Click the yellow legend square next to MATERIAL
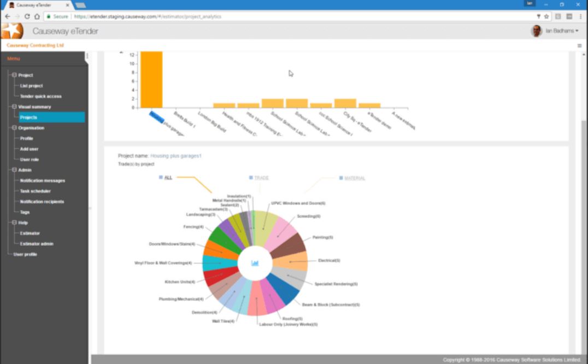The height and width of the screenshot is (364, 588). point(340,178)
